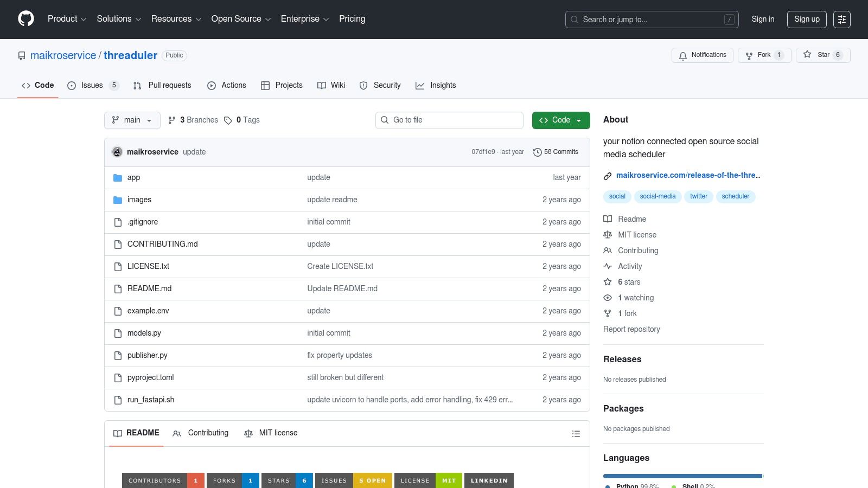Open the README.md file
The height and width of the screenshot is (488, 868).
pyautogui.click(x=149, y=289)
